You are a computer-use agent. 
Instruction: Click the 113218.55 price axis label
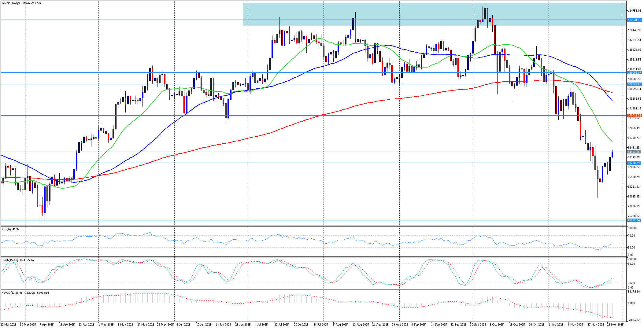[x=634, y=59]
